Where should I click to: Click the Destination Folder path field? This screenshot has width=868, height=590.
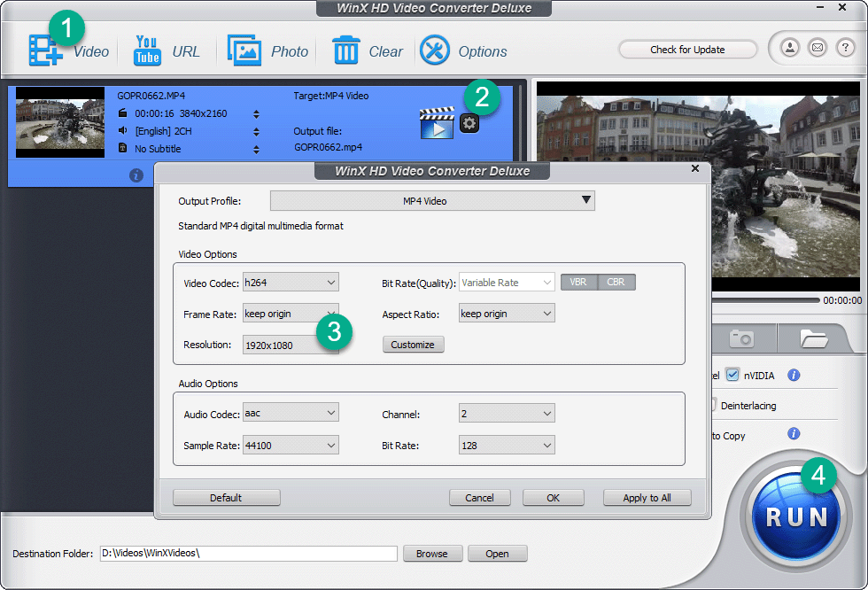click(249, 554)
